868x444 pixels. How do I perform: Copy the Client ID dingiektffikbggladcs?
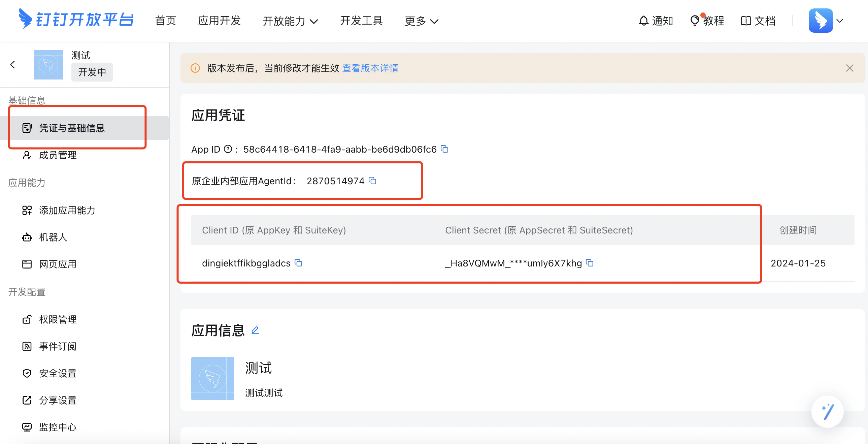pyautogui.click(x=299, y=263)
